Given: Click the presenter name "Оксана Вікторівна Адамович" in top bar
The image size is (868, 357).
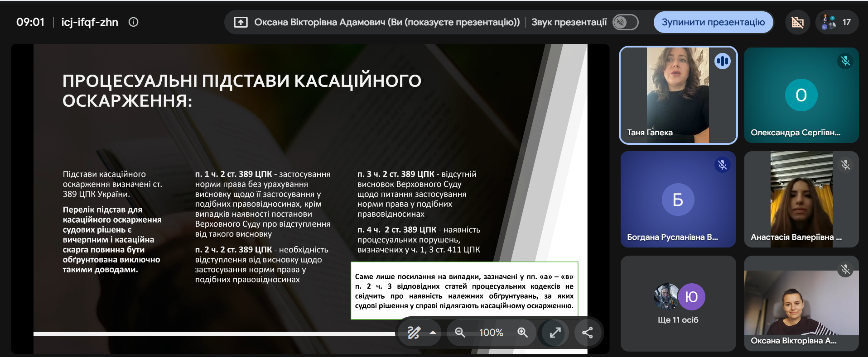Looking at the screenshot, I should tap(320, 22).
